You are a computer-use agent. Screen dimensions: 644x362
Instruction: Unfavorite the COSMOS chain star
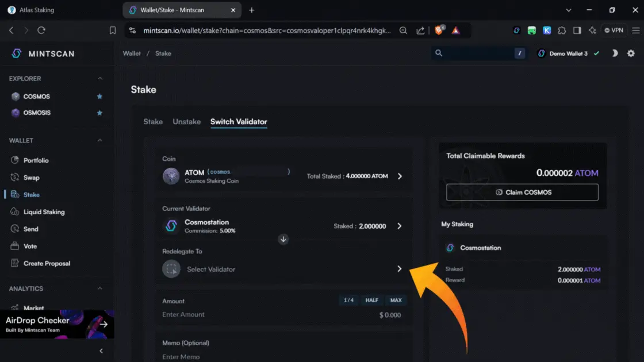click(99, 97)
